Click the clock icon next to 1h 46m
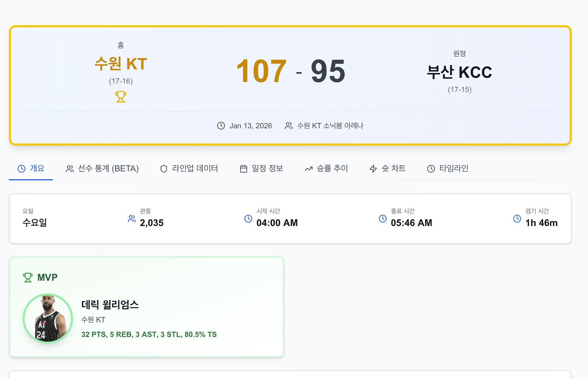 (517, 219)
